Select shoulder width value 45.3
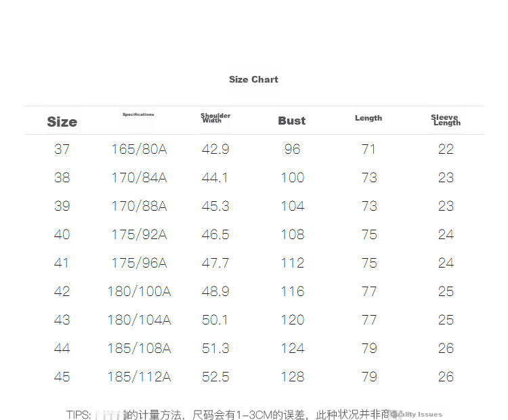 point(215,206)
